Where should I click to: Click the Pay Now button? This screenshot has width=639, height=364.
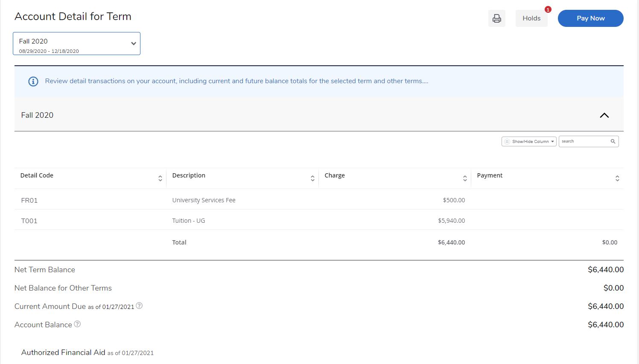click(x=590, y=18)
